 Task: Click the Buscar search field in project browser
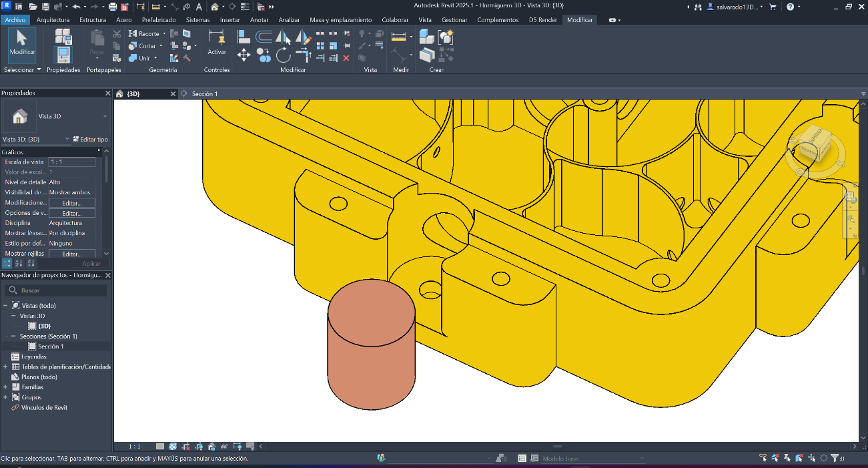(x=55, y=290)
